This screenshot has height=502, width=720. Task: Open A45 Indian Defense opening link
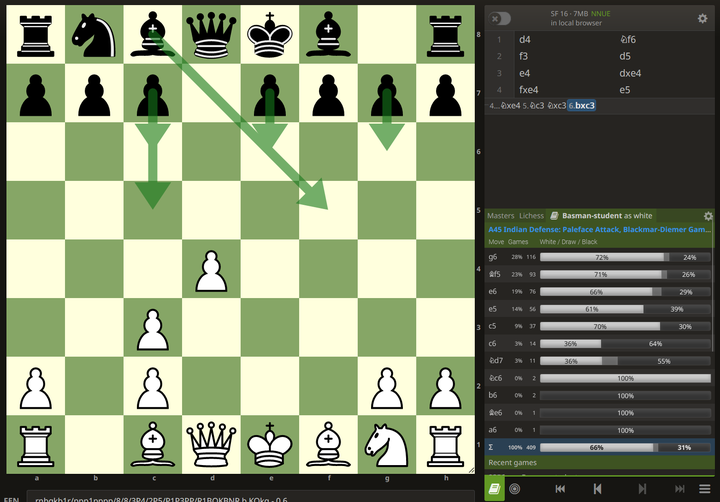coord(600,229)
